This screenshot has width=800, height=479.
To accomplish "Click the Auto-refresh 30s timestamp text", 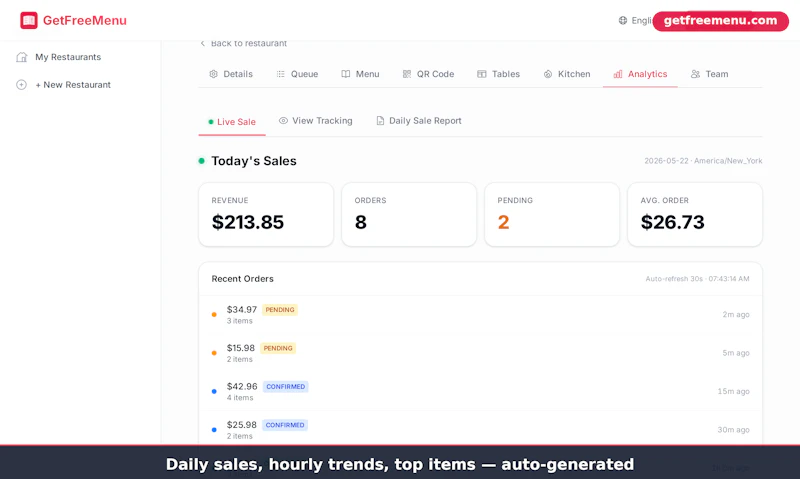I will pyautogui.click(x=697, y=279).
